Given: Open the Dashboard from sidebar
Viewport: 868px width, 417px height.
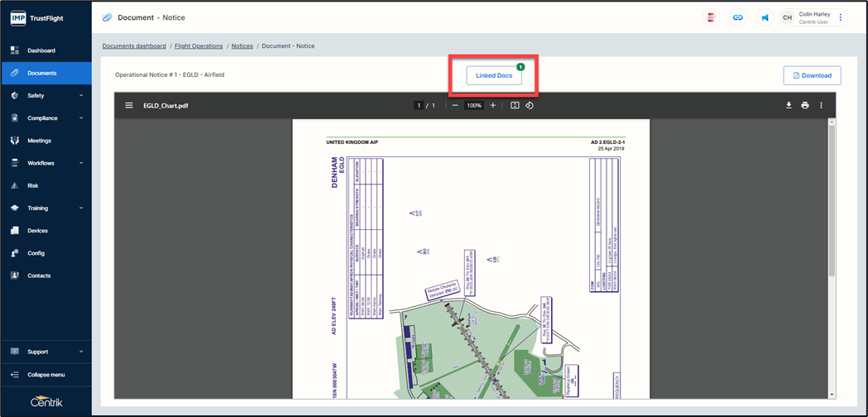Looking at the screenshot, I should 41,50.
